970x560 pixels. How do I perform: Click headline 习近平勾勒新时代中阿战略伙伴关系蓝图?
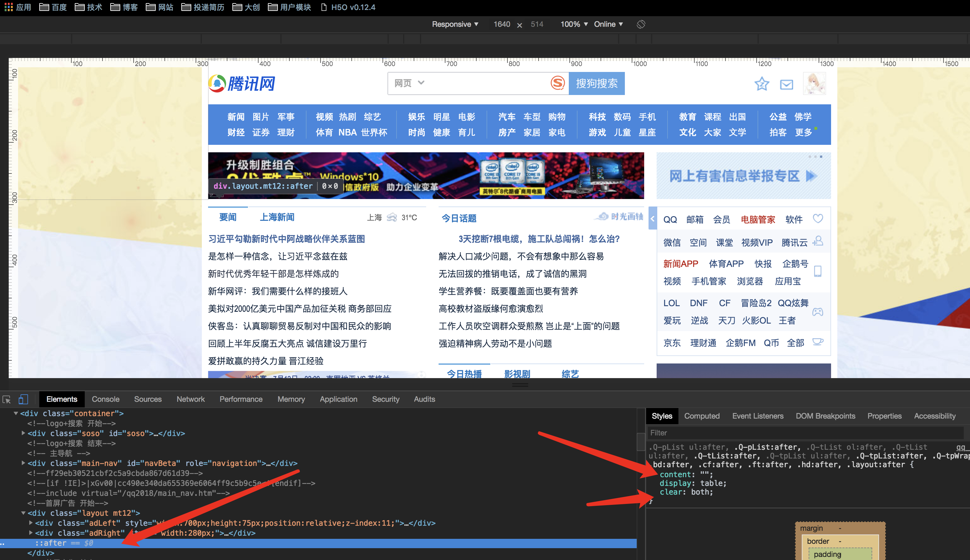pyautogui.click(x=287, y=239)
